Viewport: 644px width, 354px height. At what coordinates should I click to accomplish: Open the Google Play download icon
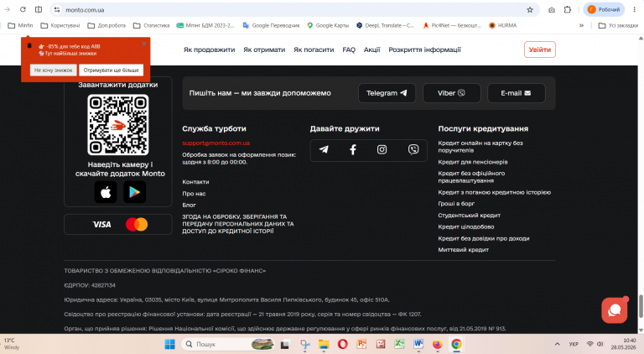134,192
